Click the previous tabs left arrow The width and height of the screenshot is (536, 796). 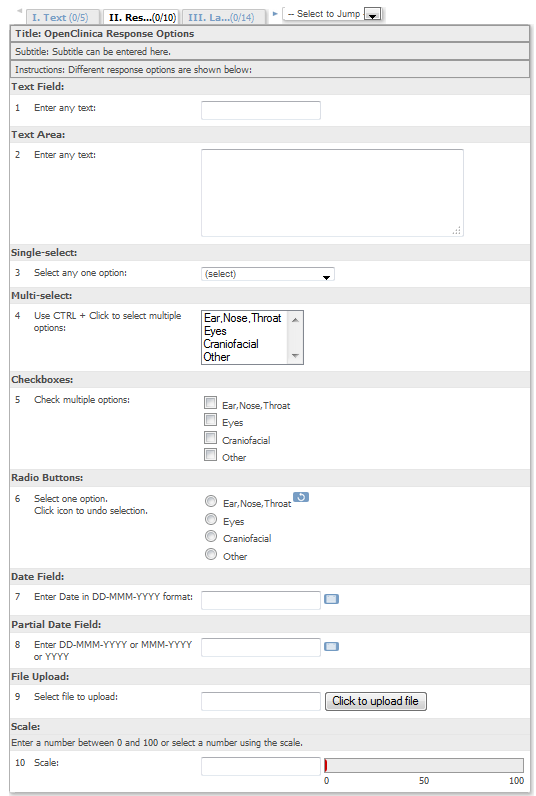[x=19, y=11]
